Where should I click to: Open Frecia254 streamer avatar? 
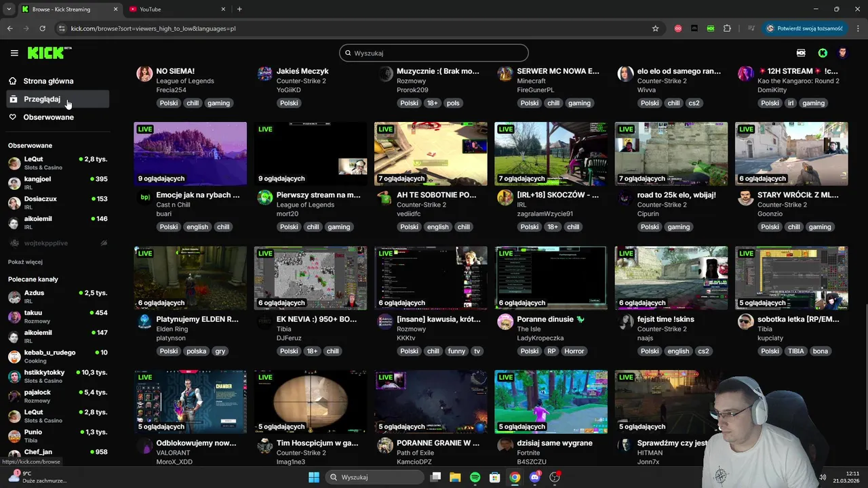coord(144,74)
